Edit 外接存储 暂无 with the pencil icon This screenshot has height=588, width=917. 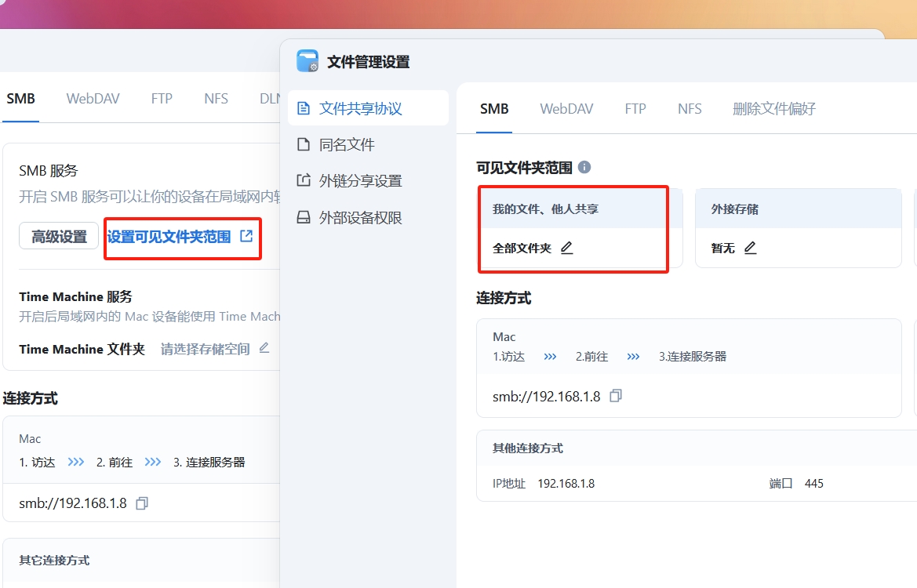[x=751, y=248]
